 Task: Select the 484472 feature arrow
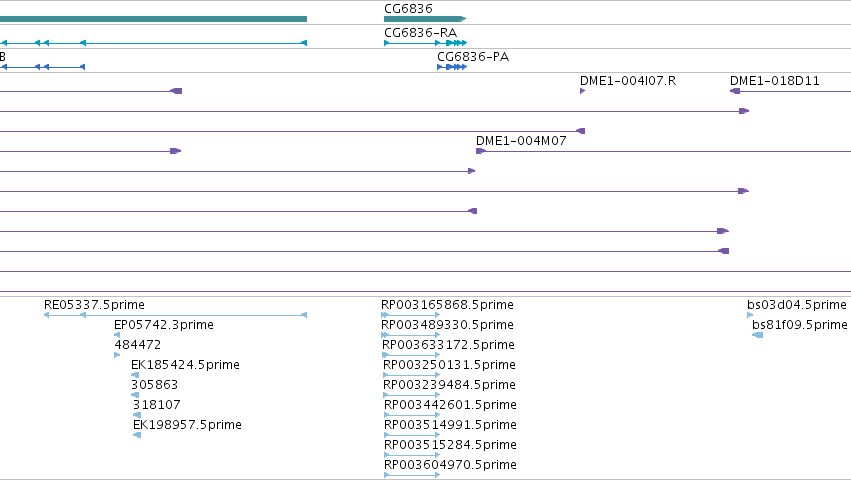click(x=117, y=355)
